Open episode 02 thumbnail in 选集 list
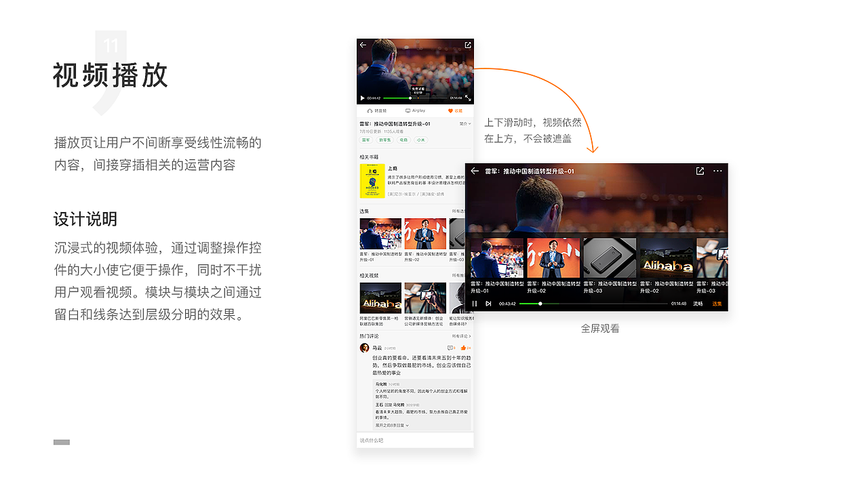Image resolution: width=868 pixels, height=488 pixels. tap(425, 234)
